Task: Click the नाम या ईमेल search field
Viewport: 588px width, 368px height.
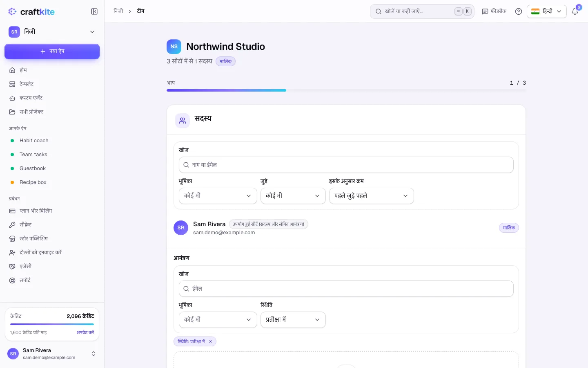Action: [346, 165]
